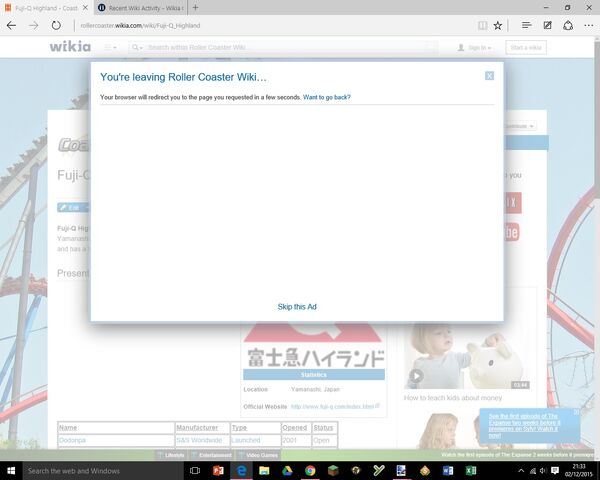This screenshot has width=600, height=480.
Task: Open the Windows Start menu
Action: (10, 471)
